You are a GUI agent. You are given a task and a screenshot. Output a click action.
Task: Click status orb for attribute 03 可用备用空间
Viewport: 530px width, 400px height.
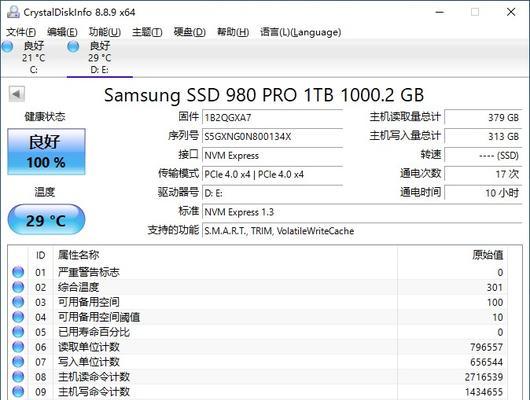tap(18, 302)
